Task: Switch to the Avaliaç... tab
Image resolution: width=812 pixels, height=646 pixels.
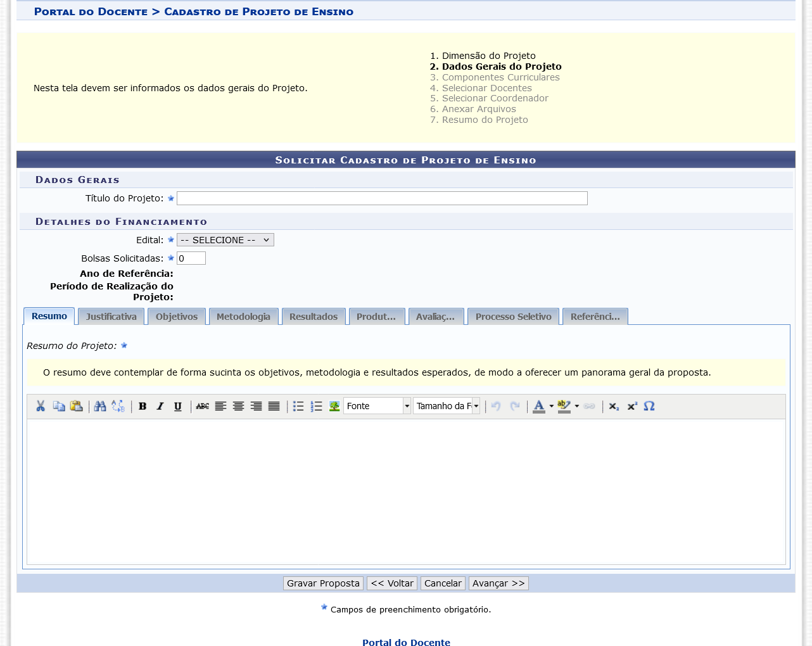Action: click(436, 317)
